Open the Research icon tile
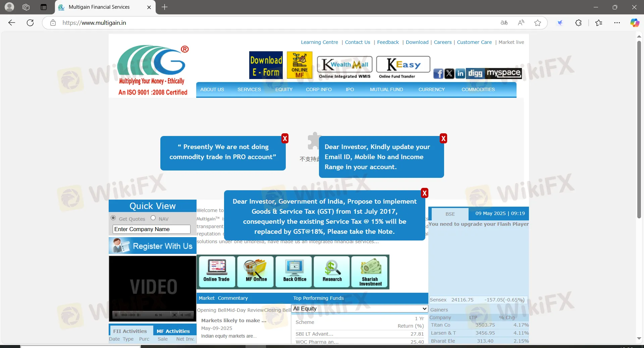 coord(332,272)
